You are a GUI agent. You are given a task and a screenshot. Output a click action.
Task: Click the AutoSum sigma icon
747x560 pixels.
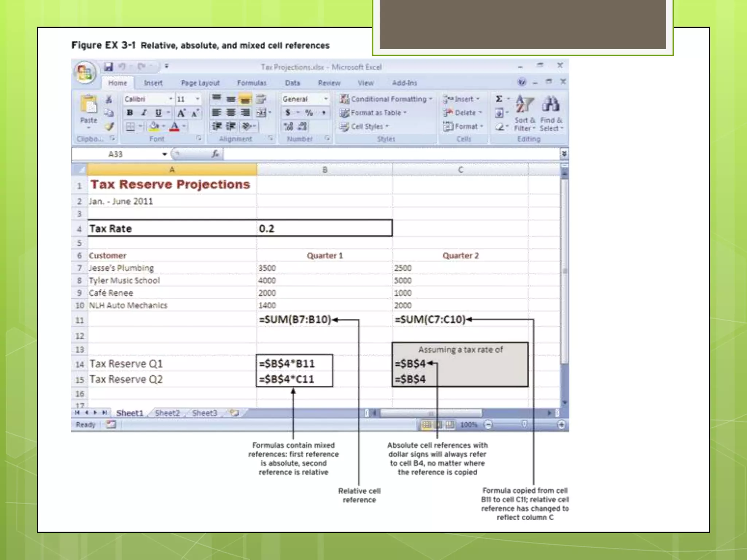pyautogui.click(x=499, y=99)
